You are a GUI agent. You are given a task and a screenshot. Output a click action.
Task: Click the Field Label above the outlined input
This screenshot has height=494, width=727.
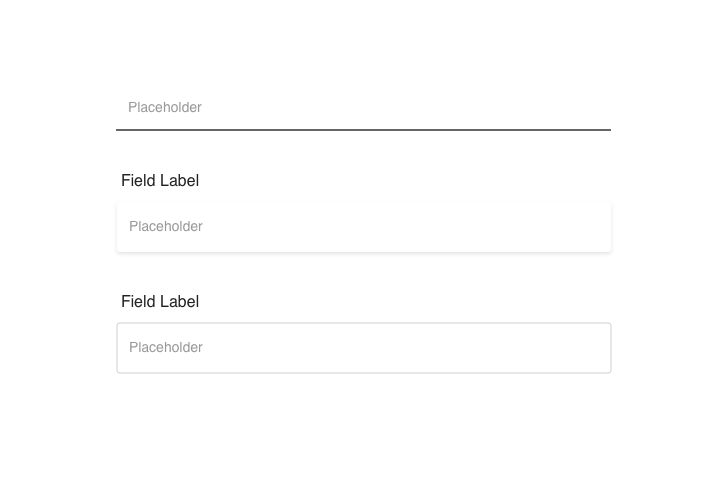pyautogui.click(x=160, y=302)
